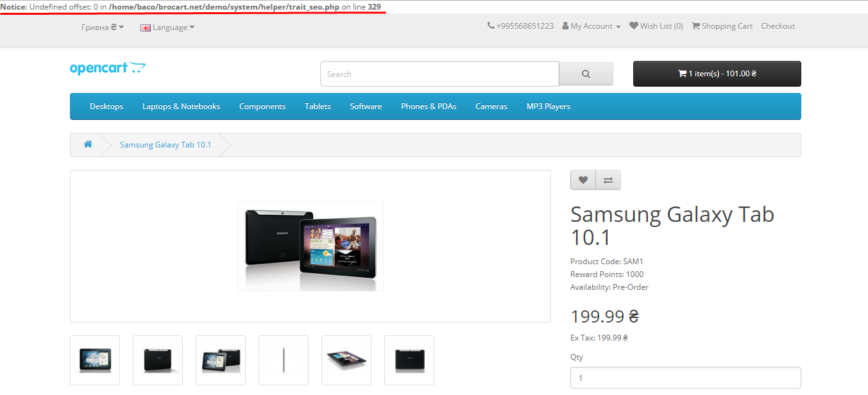
Task: Open Laptops & Notebooks menu
Action: (x=182, y=106)
